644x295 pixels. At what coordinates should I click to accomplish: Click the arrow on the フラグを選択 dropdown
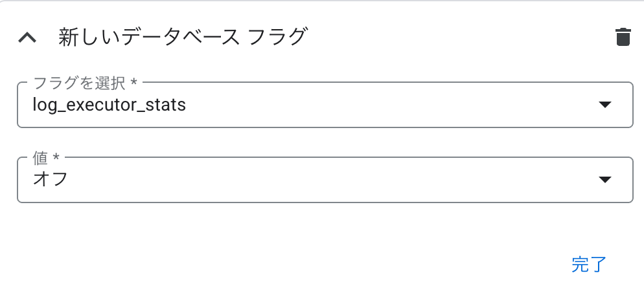click(x=605, y=105)
